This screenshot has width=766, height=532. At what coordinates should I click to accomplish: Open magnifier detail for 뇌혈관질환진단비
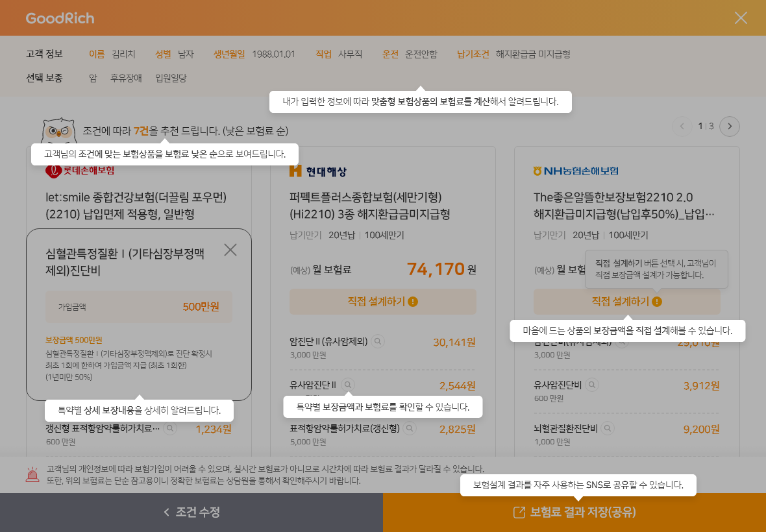click(608, 429)
